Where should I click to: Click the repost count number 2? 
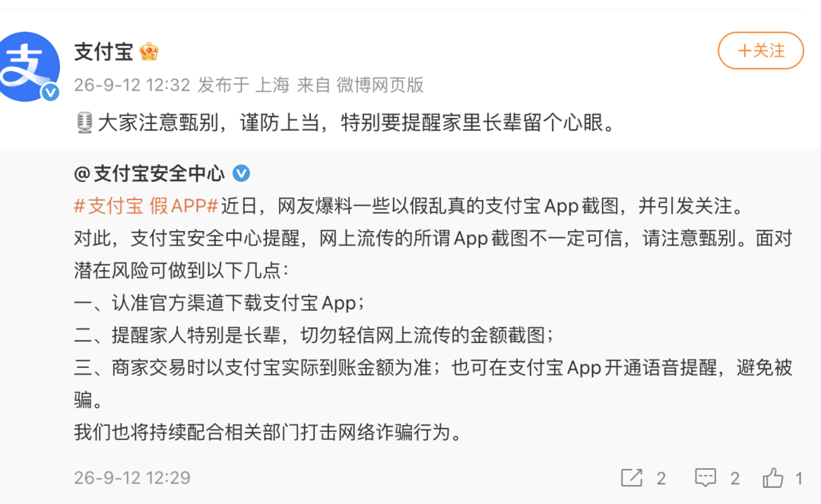click(661, 478)
